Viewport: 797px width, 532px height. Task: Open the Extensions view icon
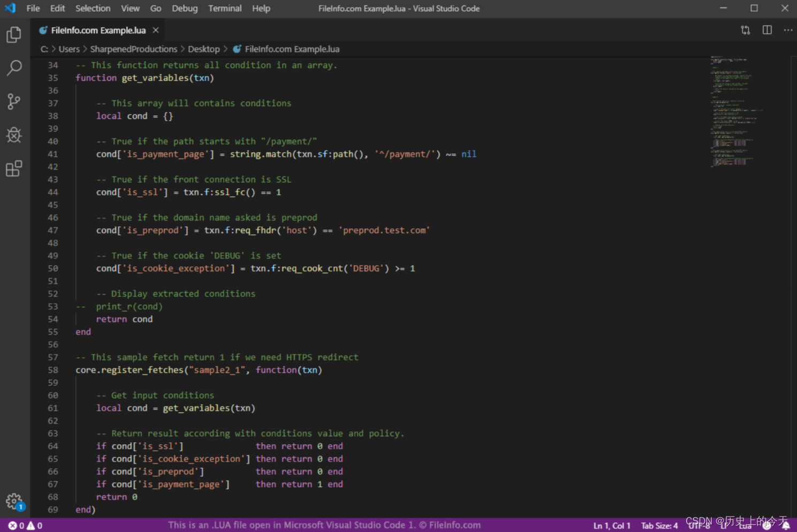click(14, 168)
